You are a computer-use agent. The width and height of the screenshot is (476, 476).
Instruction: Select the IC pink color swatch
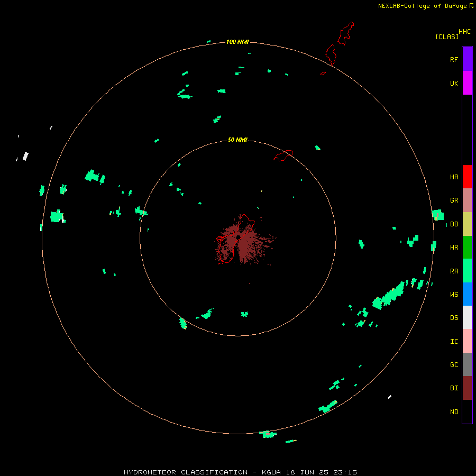click(x=467, y=341)
